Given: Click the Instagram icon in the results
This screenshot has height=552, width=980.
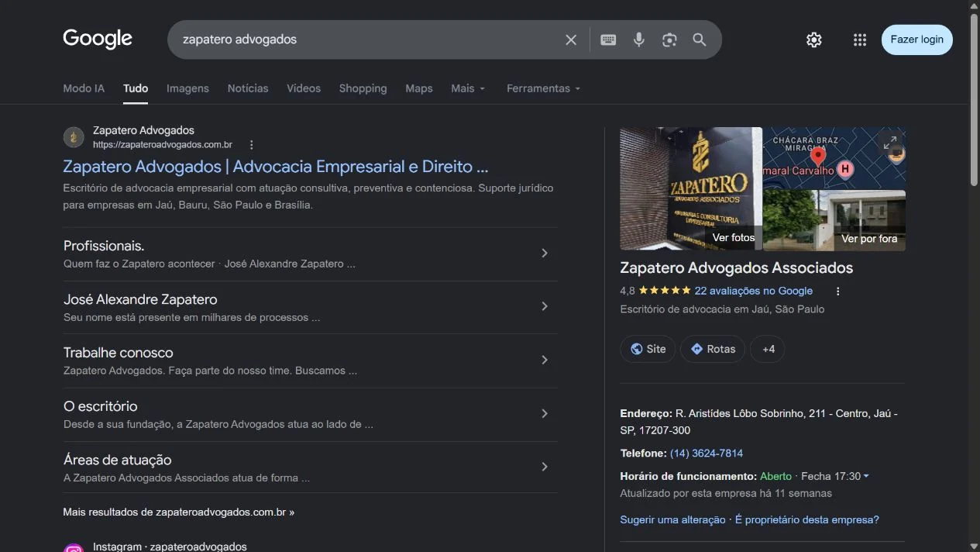Looking at the screenshot, I should [74, 548].
